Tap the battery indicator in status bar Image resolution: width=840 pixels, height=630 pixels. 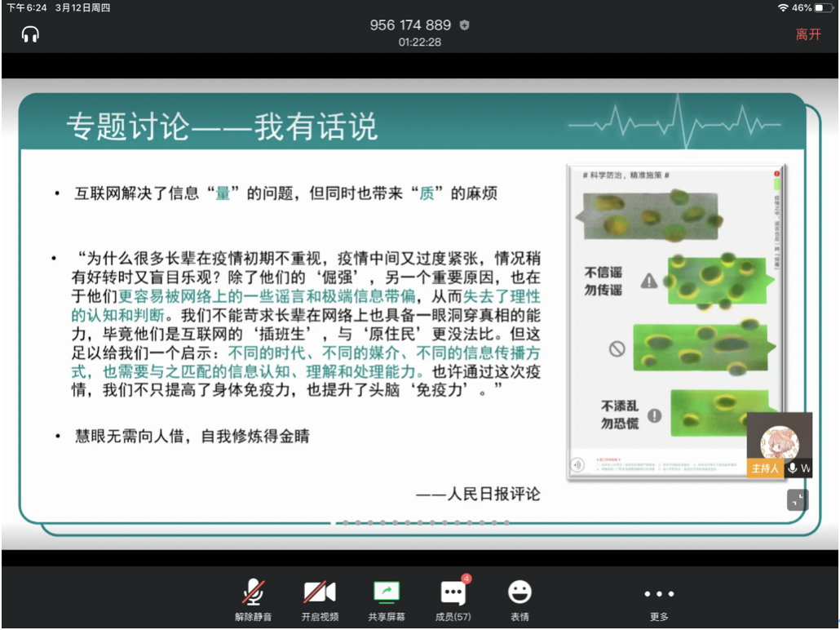(x=824, y=7)
